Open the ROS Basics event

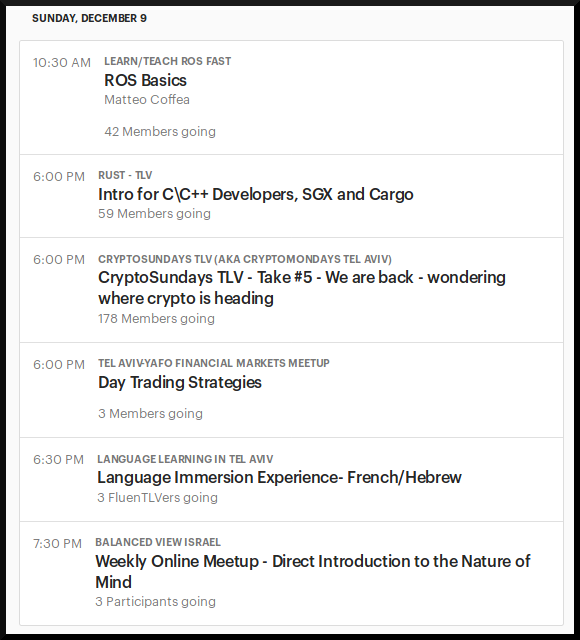point(145,80)
